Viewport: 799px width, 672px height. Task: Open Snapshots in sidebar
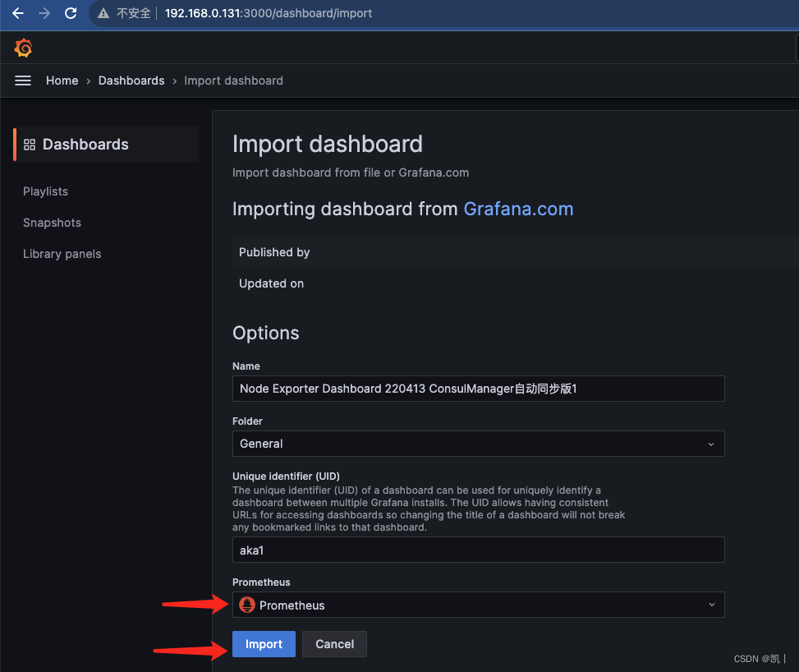(x=52, y=223)
